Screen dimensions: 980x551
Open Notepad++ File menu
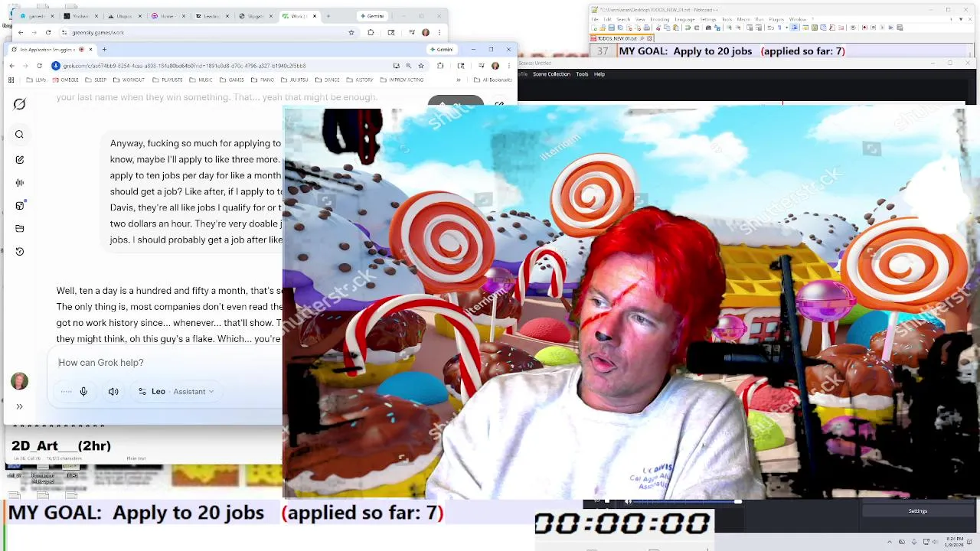[595, 19]
